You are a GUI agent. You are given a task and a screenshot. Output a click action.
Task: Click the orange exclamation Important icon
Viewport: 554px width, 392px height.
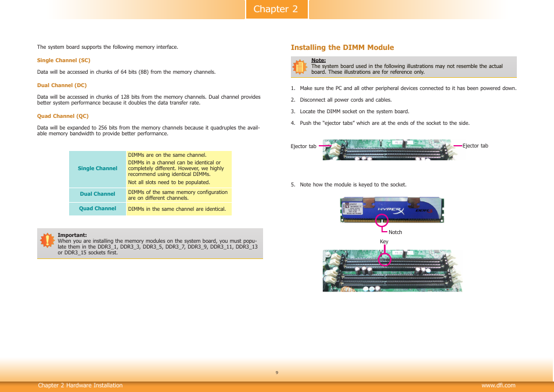pos(48,240)
